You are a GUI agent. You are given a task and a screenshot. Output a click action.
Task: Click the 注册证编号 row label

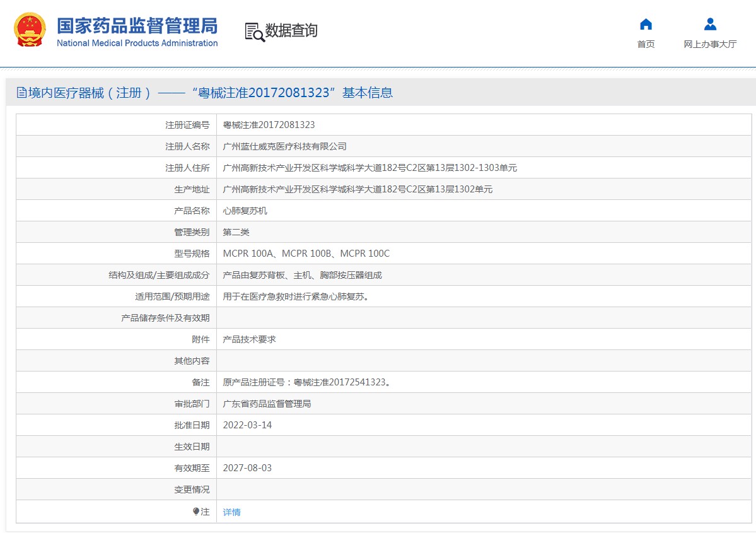187,125
